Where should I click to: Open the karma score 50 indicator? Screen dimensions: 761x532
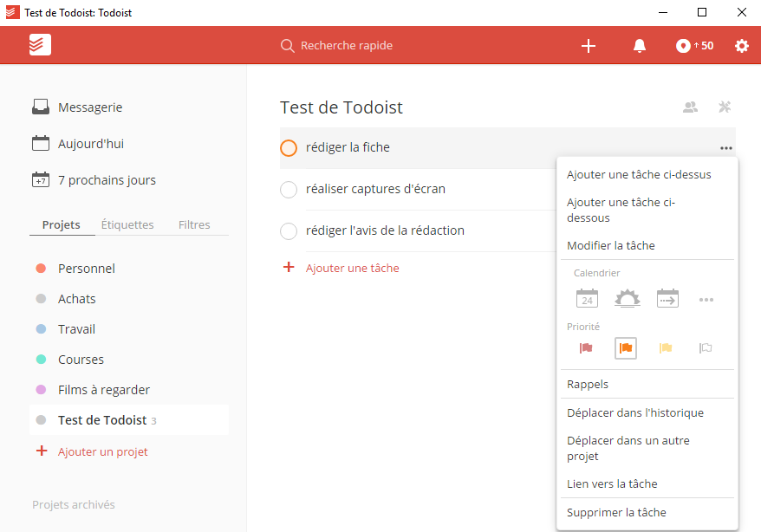click(x=694, y=46)
